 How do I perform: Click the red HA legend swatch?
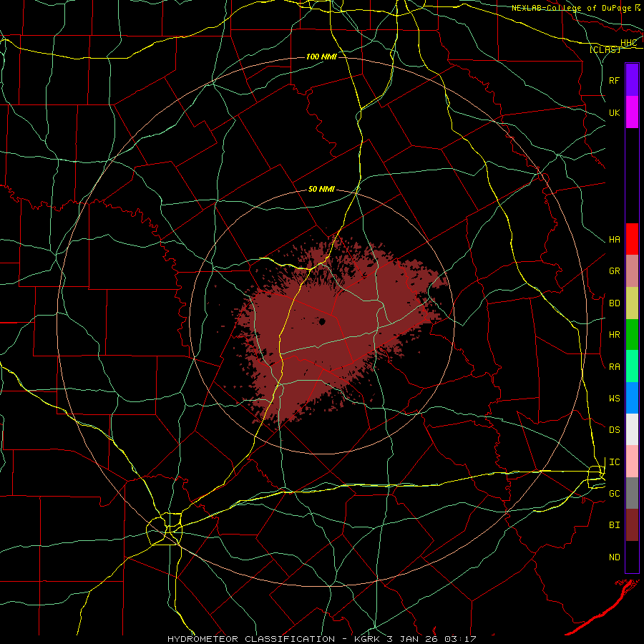632,239
